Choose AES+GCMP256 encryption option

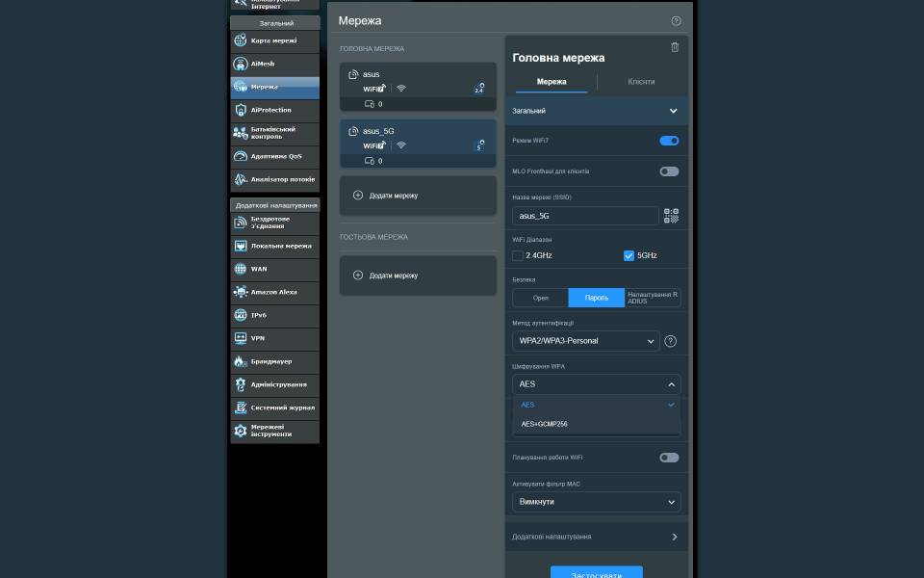[x=545, y=424]
